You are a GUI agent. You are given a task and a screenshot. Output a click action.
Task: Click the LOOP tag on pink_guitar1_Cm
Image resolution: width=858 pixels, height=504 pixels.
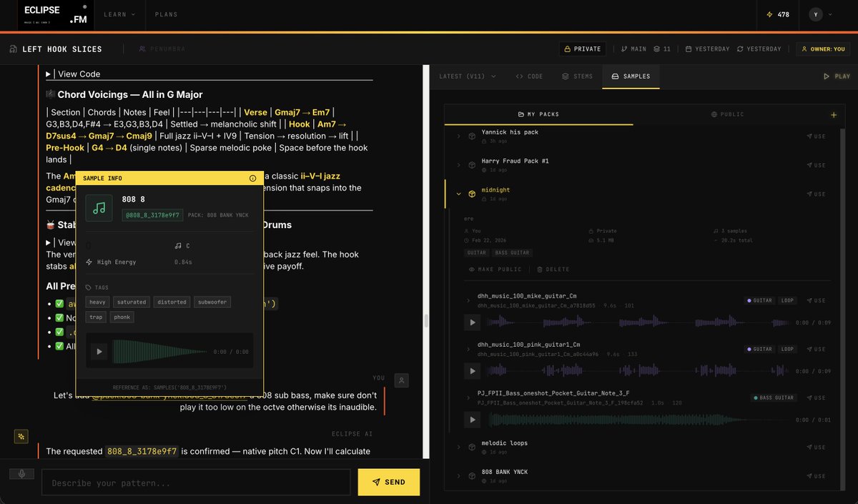tap(786, 350)
